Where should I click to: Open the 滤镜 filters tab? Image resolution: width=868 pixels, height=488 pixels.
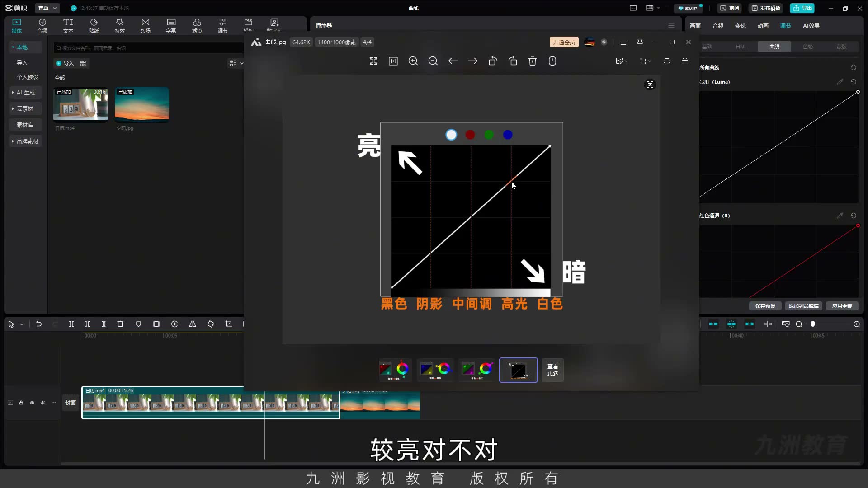(197, 26)
